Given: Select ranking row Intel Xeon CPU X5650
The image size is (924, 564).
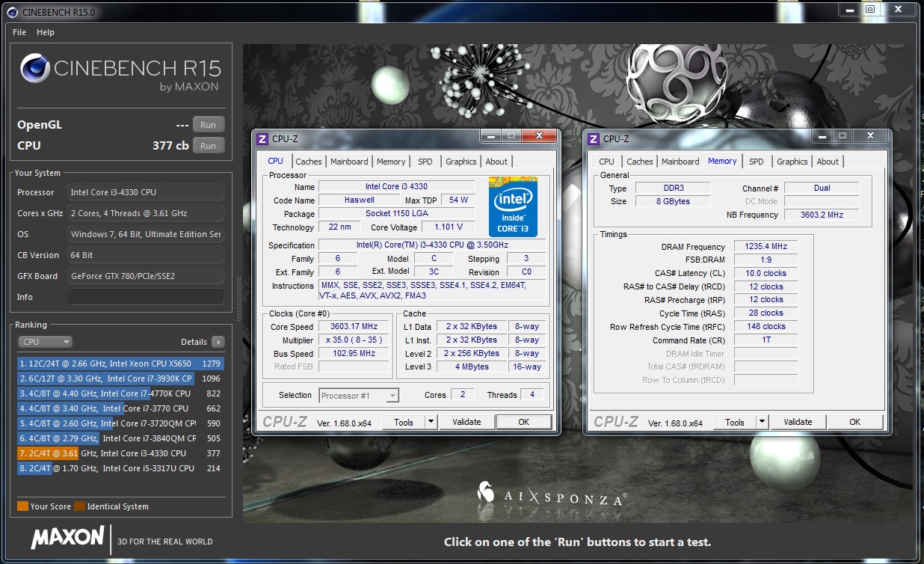Looking at the screenshot, I should [x=120, y=364].
